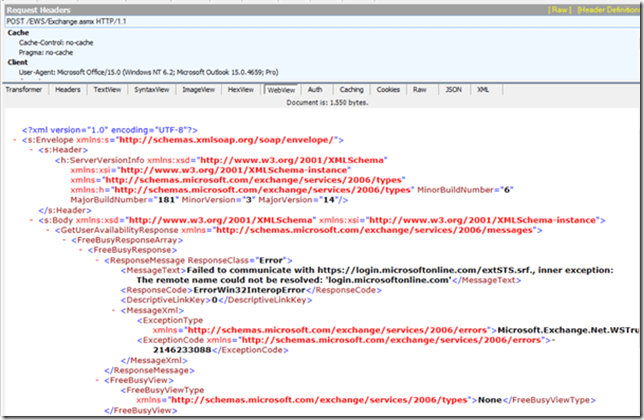Select the HexView tab

(241, 89)
